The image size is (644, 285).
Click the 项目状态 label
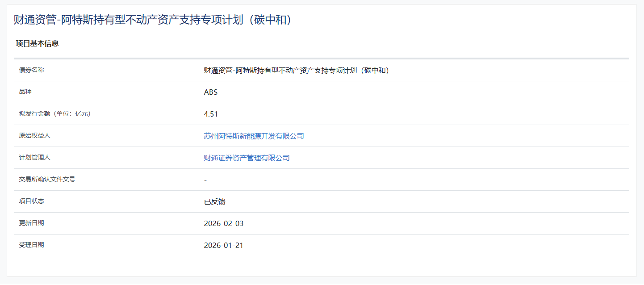click(x=31, y=201)
